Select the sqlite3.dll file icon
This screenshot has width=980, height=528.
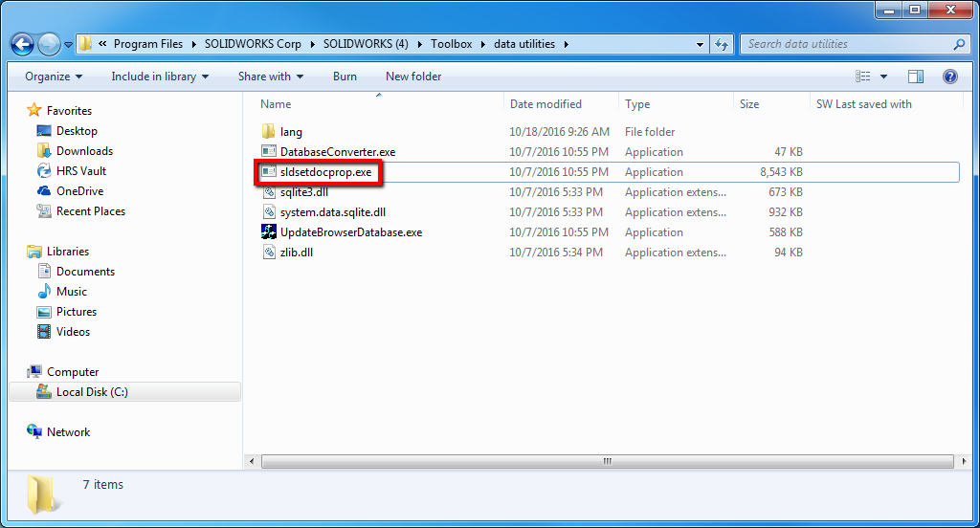pyautogui.click(x=269, y=192)
